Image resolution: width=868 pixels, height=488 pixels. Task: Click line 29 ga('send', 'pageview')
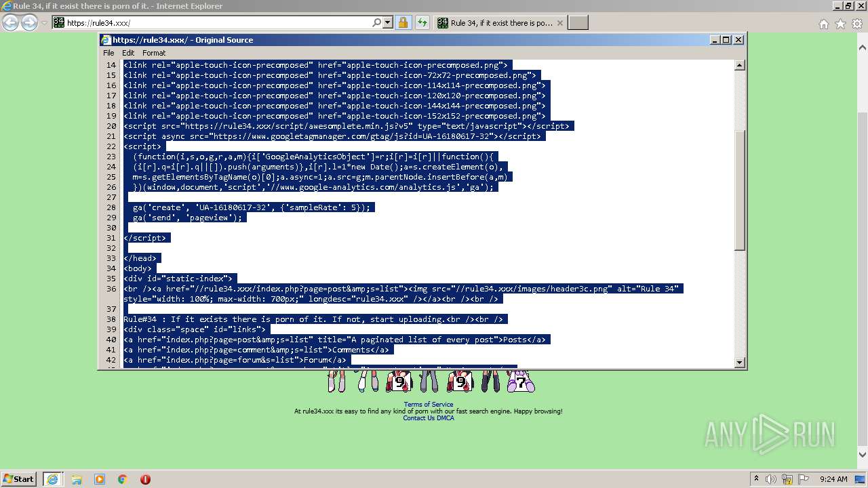pyautogui.click(x=187, y=218)
